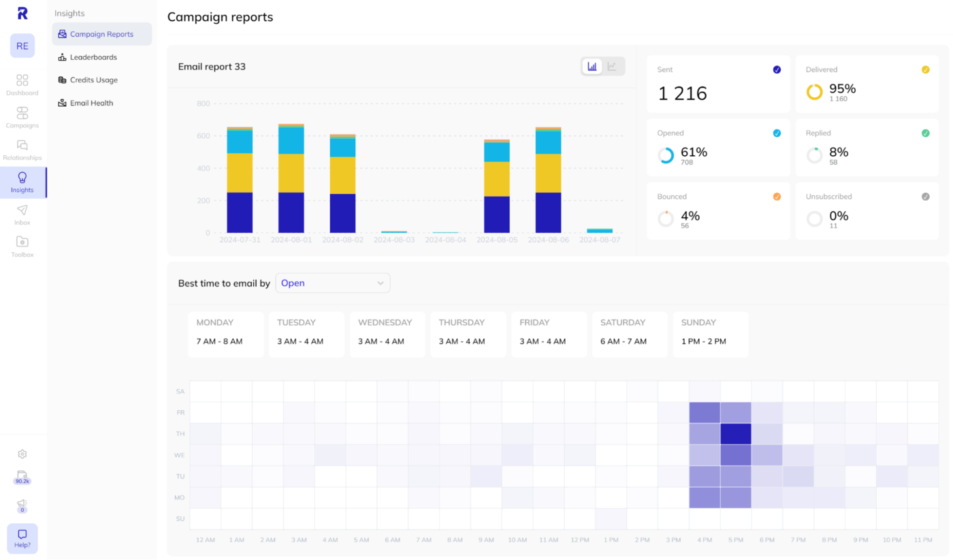Open the Help? chat button
Image resolution: width=953 pixels, height=560 pixels.
22,538
